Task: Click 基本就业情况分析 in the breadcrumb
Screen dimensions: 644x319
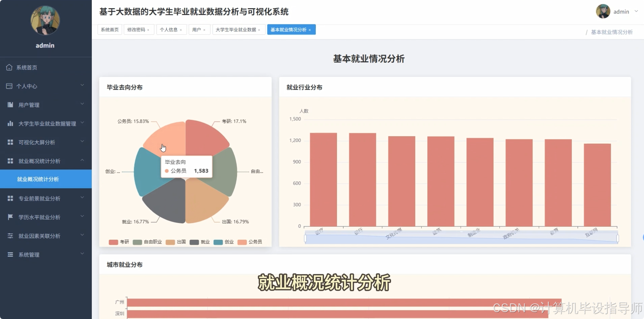Action: coord(611,32)
